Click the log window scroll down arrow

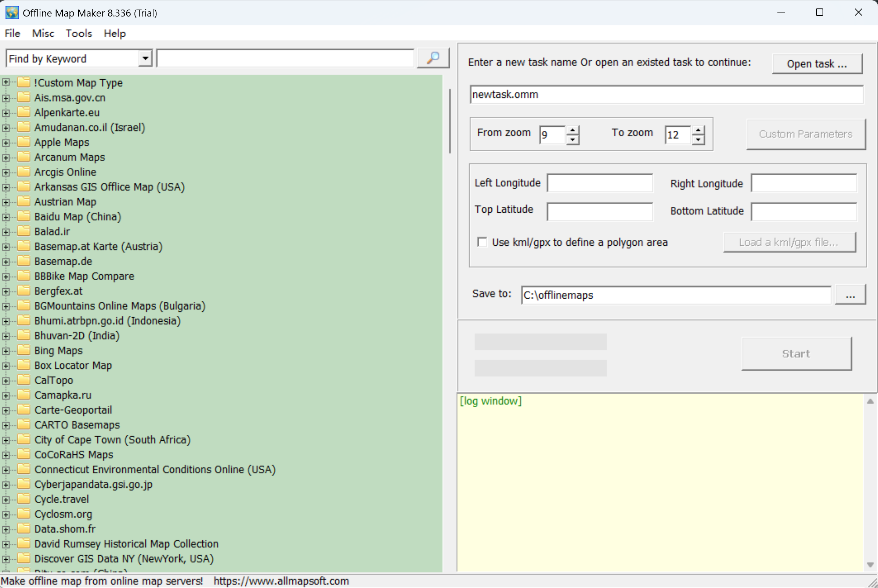point(870,565)
